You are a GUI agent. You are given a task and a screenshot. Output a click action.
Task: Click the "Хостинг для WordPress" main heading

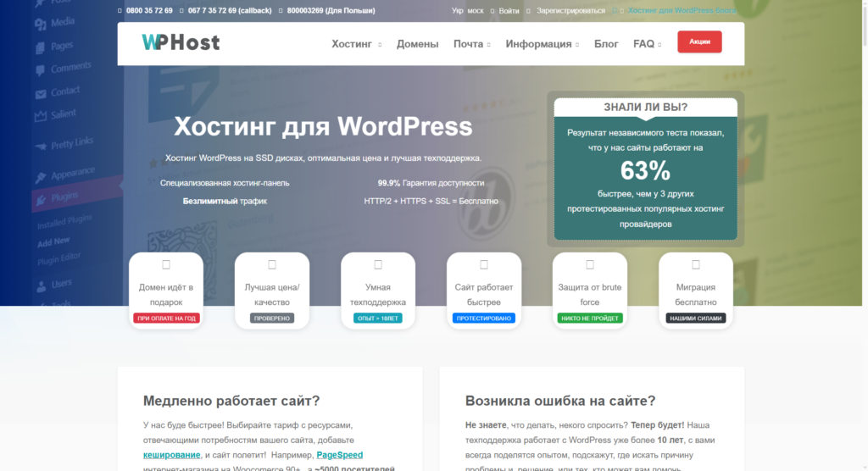pos(323,126)
